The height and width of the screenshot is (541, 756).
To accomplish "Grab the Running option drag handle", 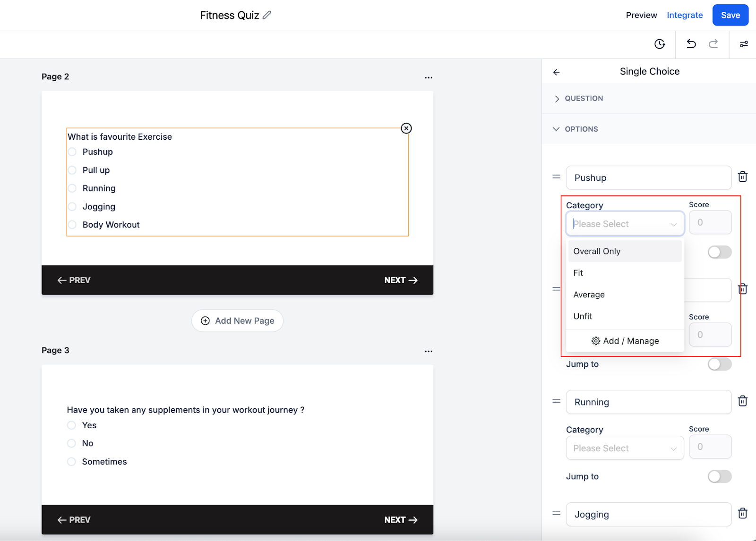I will (557, 401).
